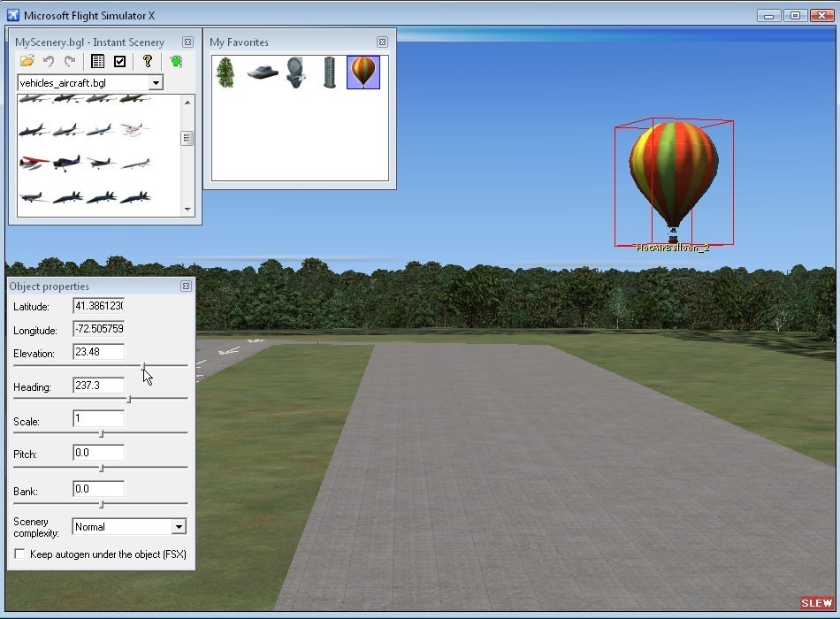Click the undo arrow icon
The width and height of the screenshot is (840, 619).
(49, 61)
